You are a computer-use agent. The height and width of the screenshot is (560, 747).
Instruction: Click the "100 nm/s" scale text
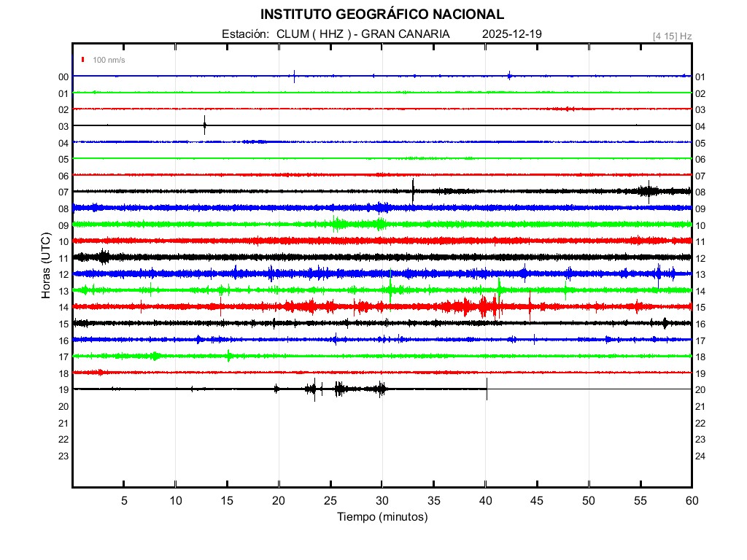click(109, 60)
